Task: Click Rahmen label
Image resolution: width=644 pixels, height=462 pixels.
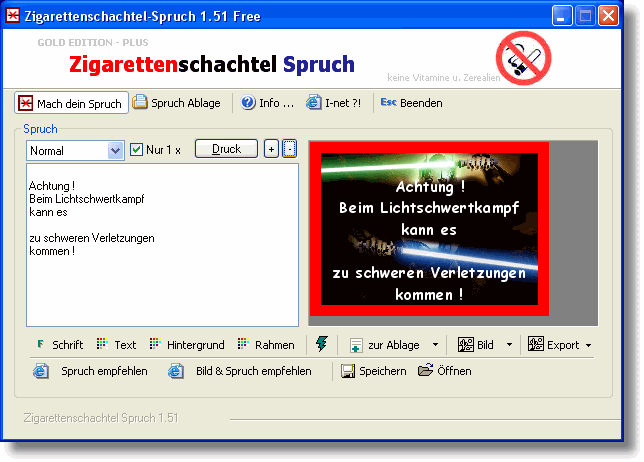Action: click(x=274, y=345)
